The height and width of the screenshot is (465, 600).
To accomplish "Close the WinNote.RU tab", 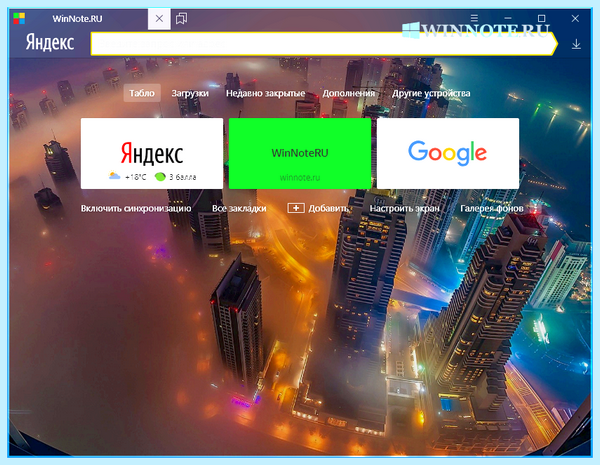I will [x=159, y=18].
